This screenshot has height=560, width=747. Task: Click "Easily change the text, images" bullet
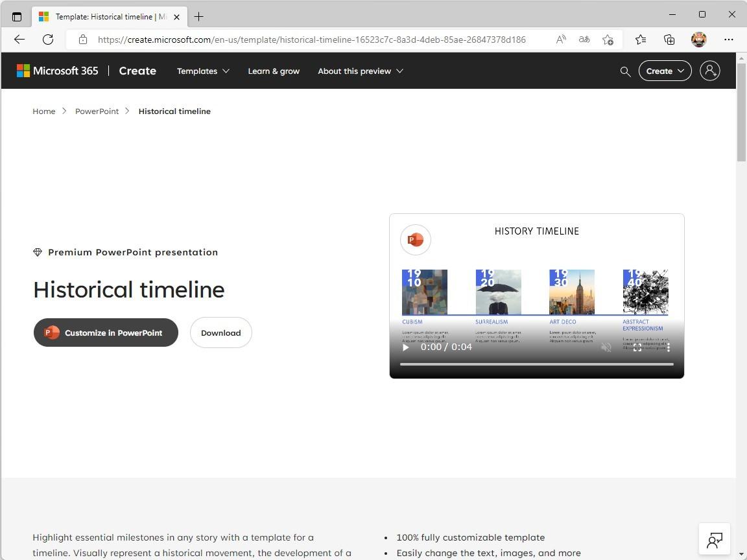pyautogui.click(x=489, y=553)
